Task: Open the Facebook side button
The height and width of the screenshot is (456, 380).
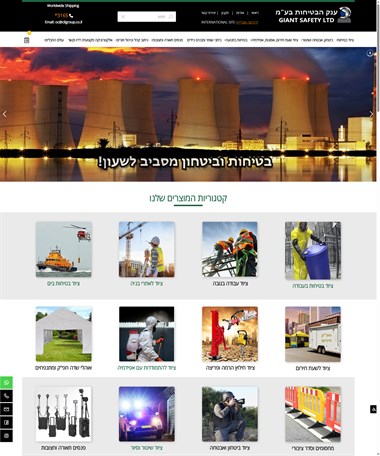Action: tap(6, 422)
